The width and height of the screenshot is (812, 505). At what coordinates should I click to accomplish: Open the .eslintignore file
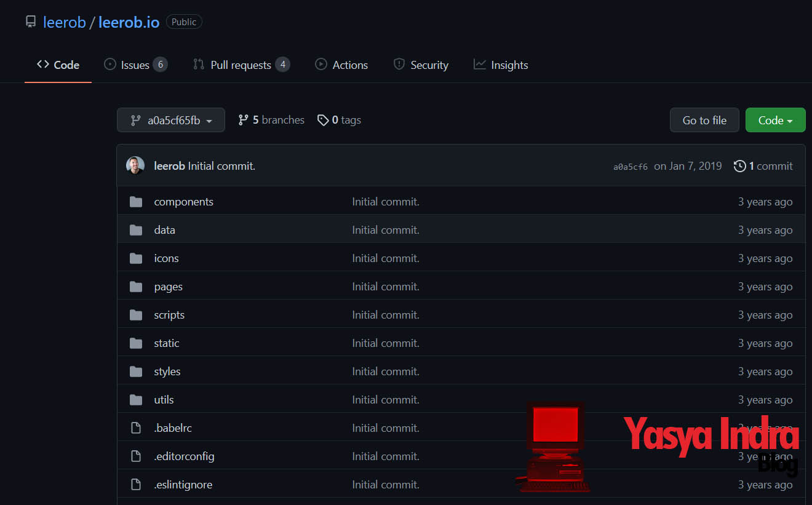pyautogui.click(x=183, y=485)
